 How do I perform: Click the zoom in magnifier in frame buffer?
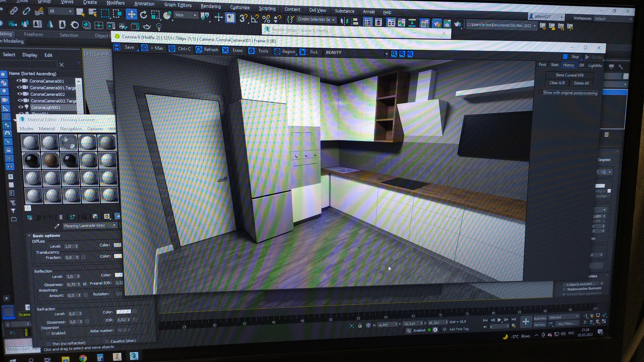pos(394,54)
